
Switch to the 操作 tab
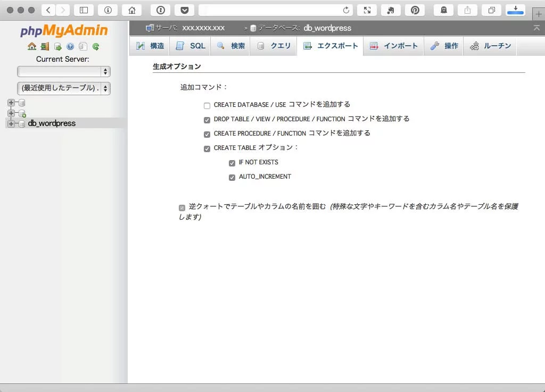[444, 46]
